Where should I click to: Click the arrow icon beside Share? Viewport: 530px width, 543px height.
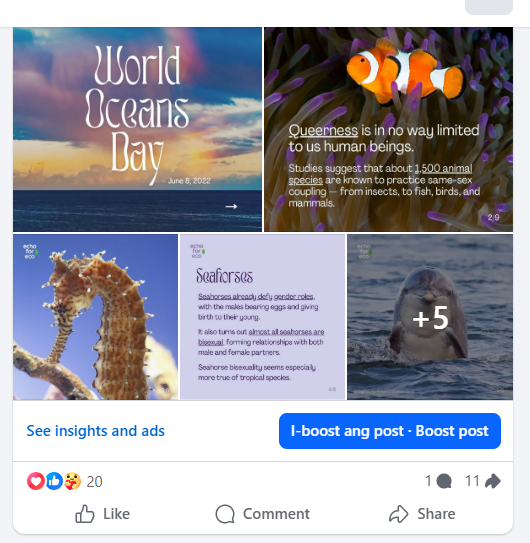[x=399, y=514]
